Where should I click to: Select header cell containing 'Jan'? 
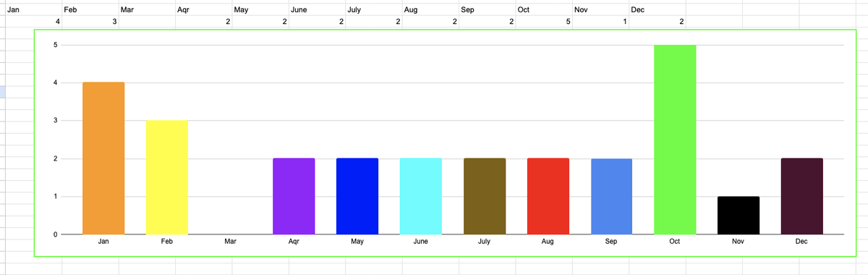point(33,9)
